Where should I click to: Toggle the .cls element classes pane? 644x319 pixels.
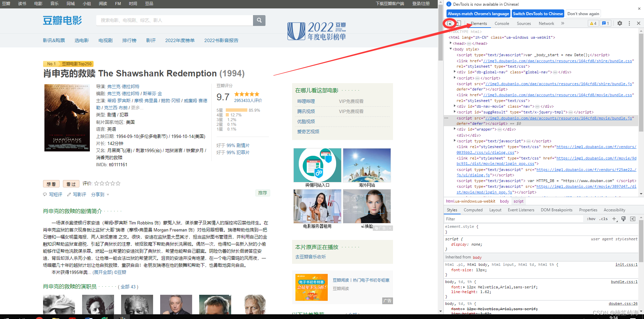pyautogui.click(x=604, y=219)
